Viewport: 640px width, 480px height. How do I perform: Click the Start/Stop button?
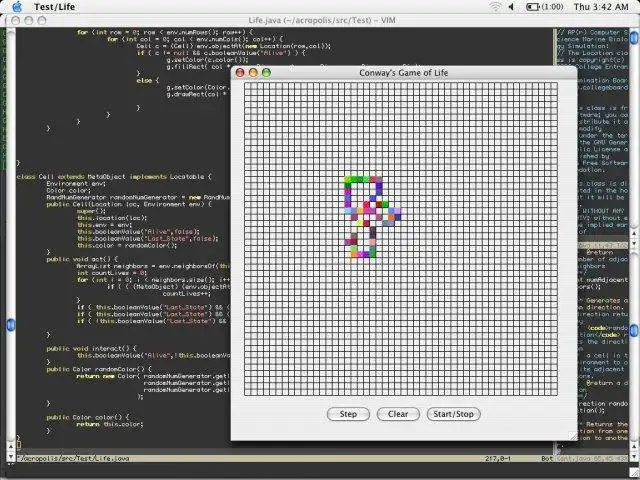(453, 414)
